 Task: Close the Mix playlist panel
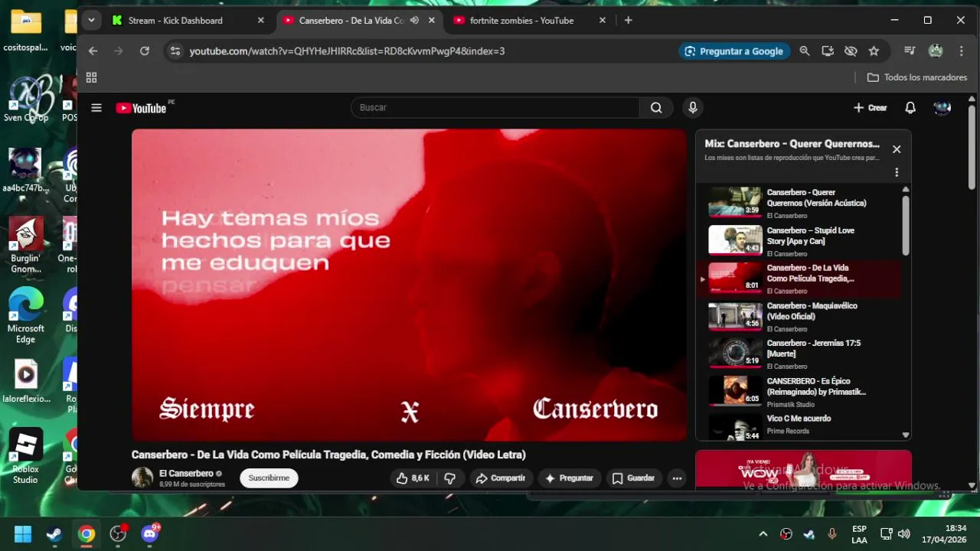[x=897, y=149]
